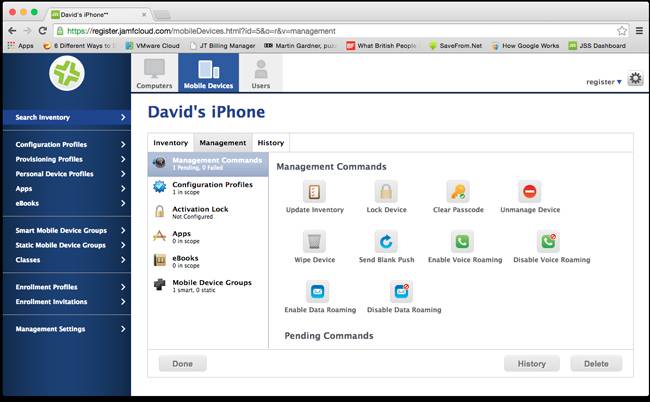Click the Lock Device padlock icon
This screenshot has width=650, height=402.
[x=386, y=192]
